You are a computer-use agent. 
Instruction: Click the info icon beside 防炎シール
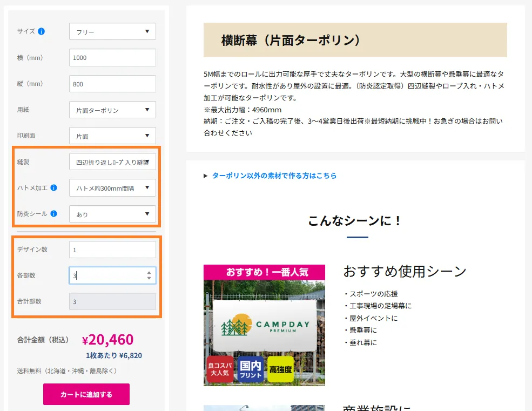54,214
